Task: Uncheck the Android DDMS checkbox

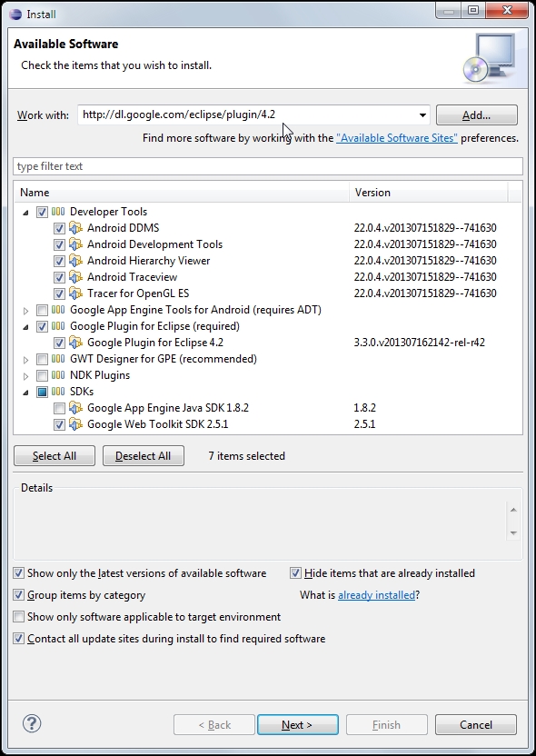Action: click(59, 228)
